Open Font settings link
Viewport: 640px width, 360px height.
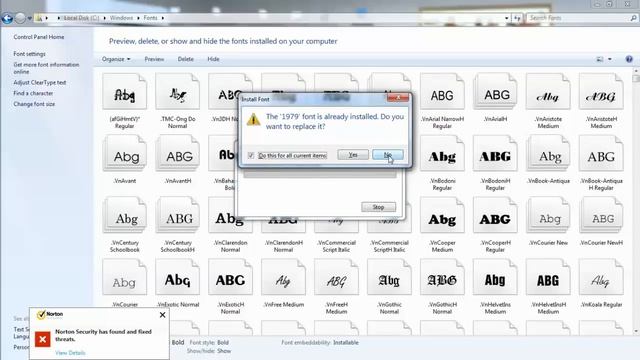(x=29, y=54)
